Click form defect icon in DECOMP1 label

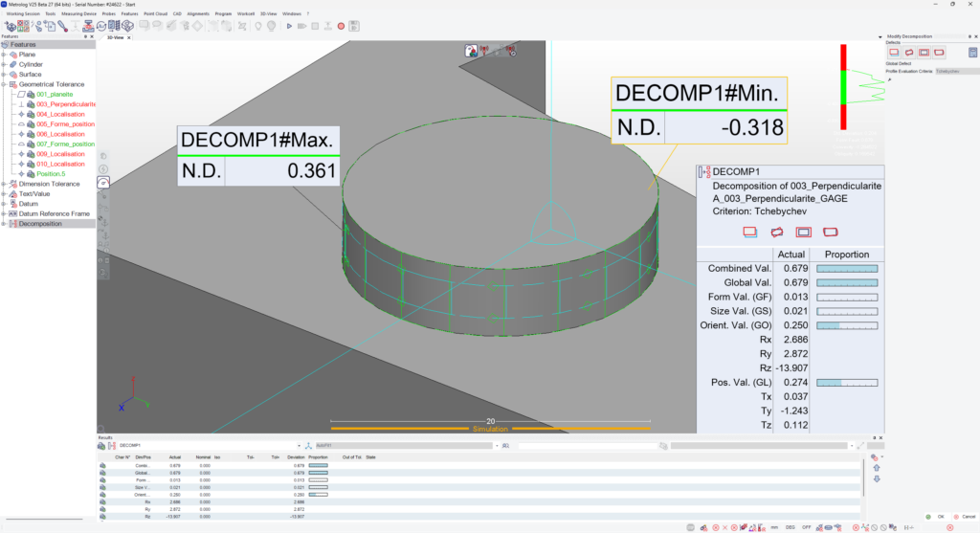(831, 233)
